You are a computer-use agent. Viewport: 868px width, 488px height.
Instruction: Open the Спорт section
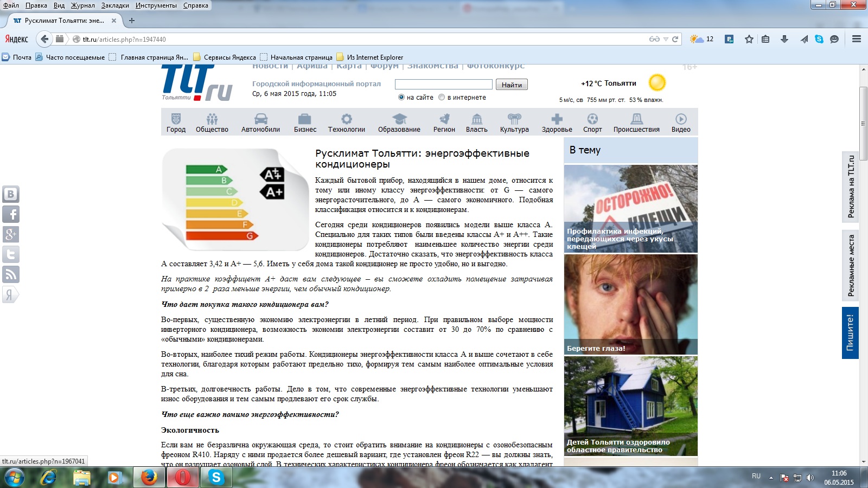(x=592, y=123)
